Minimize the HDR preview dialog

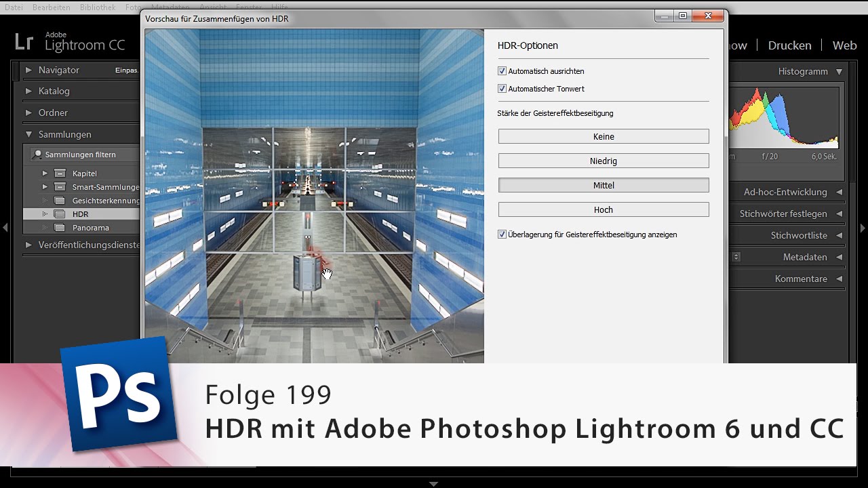coord(665,16)
